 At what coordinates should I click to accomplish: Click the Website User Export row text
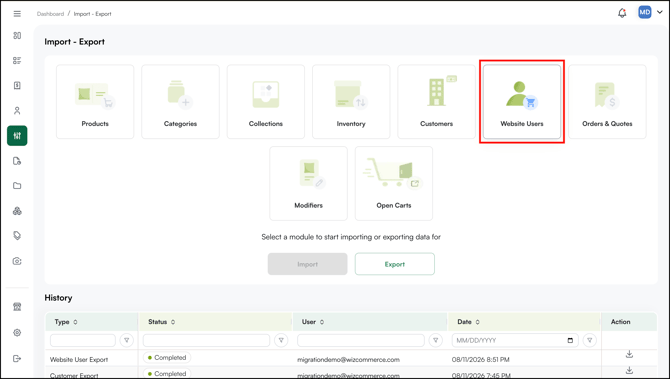pyautogui.click(x=79, y=360)
